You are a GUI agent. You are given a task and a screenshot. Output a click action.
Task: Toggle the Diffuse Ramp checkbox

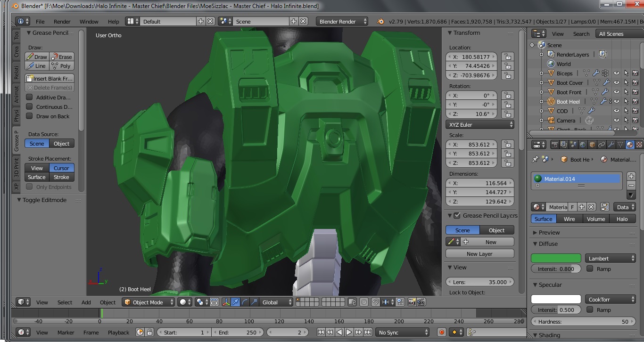pyautogui.click(x=590, y=269)
